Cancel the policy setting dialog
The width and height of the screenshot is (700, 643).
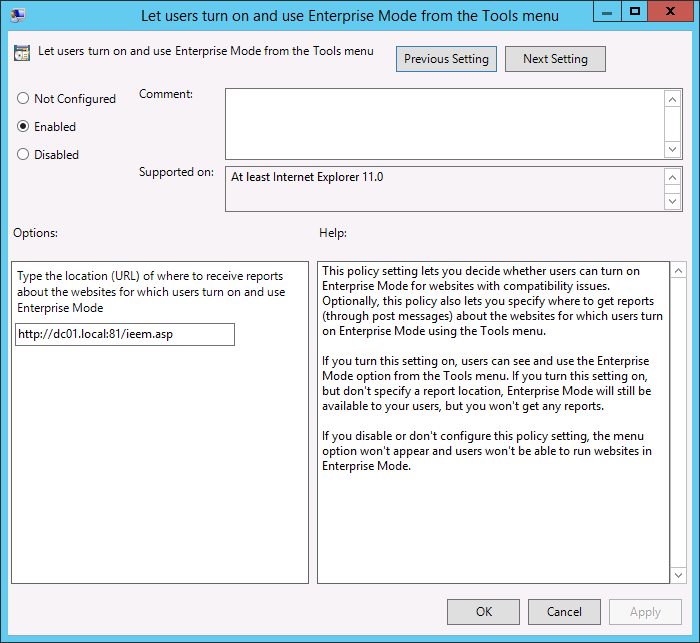point(564,612)
